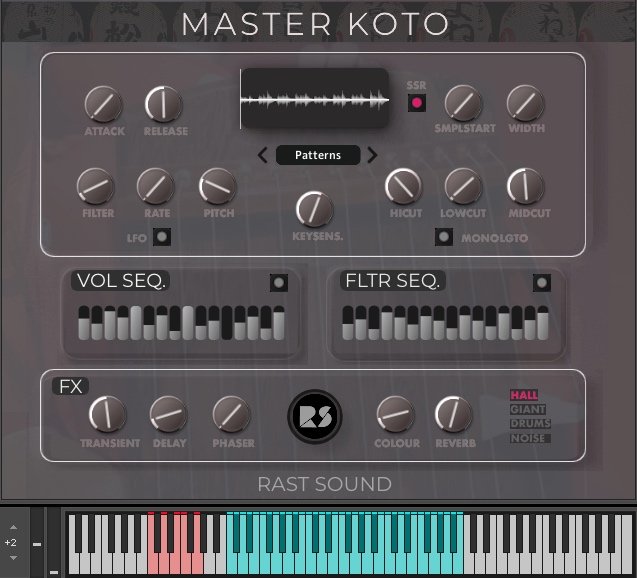Click the VOL SEQ. label
This screenshot has width=637, height=578.
tap(121, 281)
